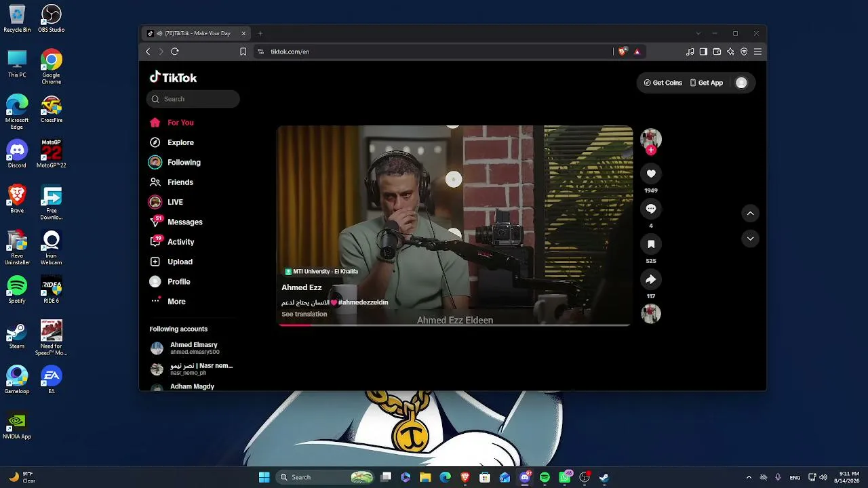The height and width of the screenshot is (488, 868).
Task: Open NVIDIA App desktop shortcut
Action: click(17, 426)
